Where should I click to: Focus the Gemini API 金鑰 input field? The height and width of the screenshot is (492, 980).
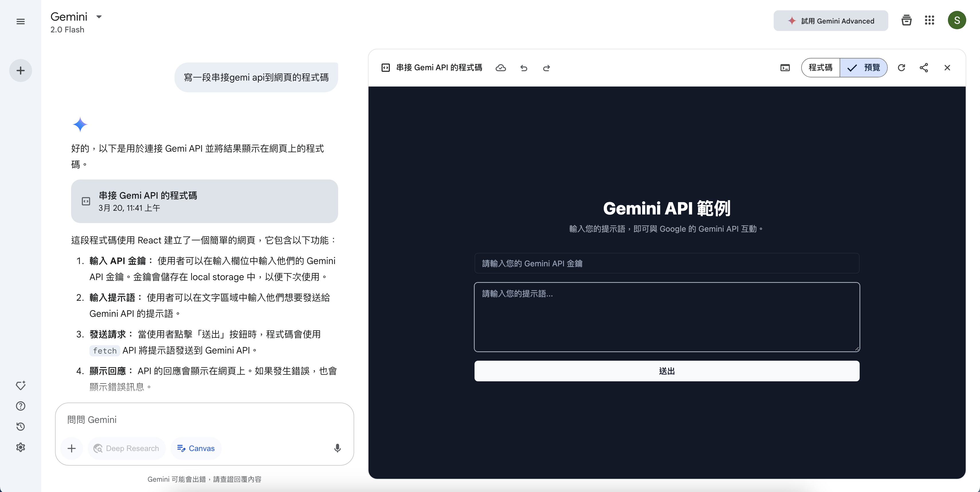667,263
